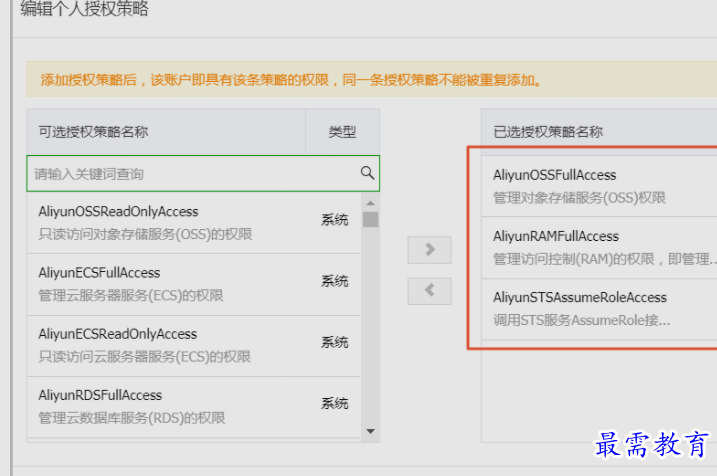The image size is (717, 476).
Task: Click the policy list scroll-down arrow
Action: pyautogui.click(x=370, y=431)
